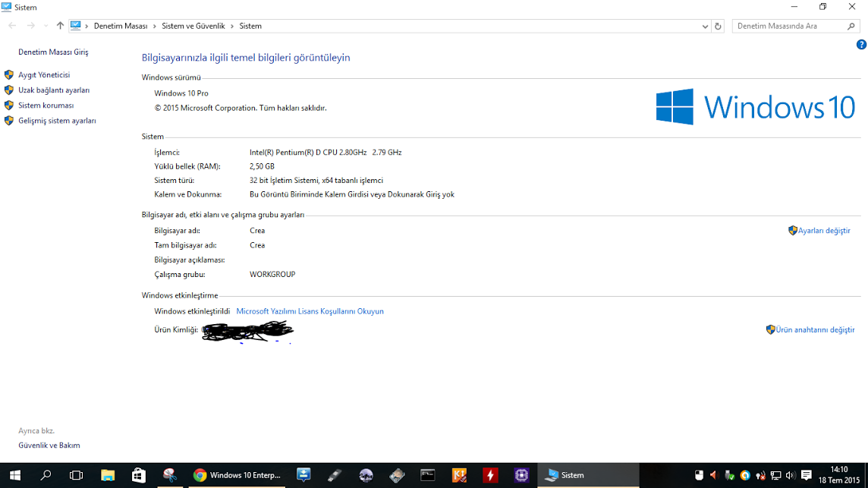The height and width of the screenshot is (488, 868).
Task: Open the volume control tray icon
Action: pos(791,475)
